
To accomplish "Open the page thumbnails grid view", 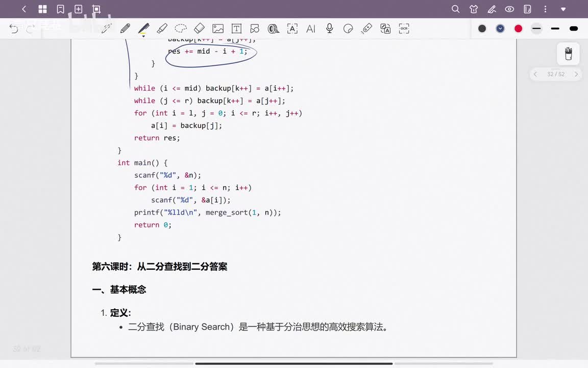I will pyautogui.click(x=42, y=9).
